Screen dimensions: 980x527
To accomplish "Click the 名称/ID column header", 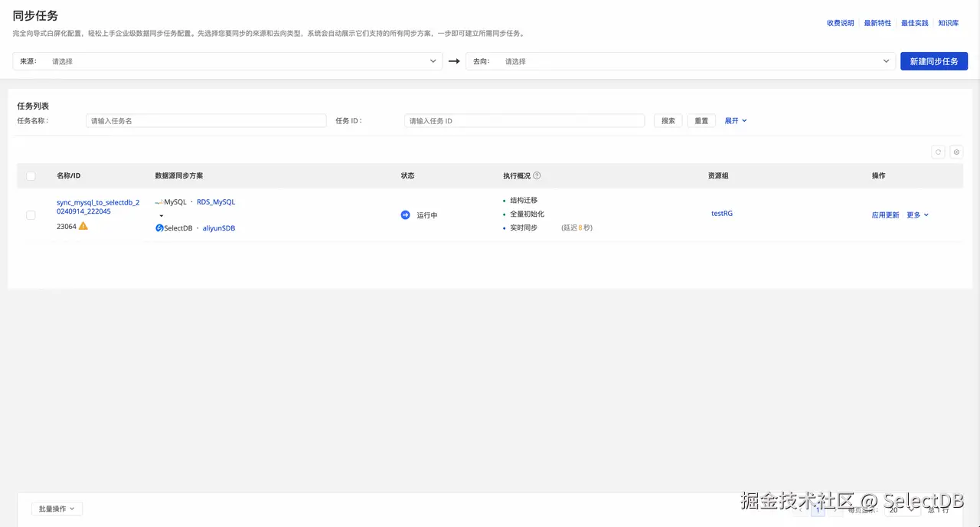I will [x=68, y=176].
